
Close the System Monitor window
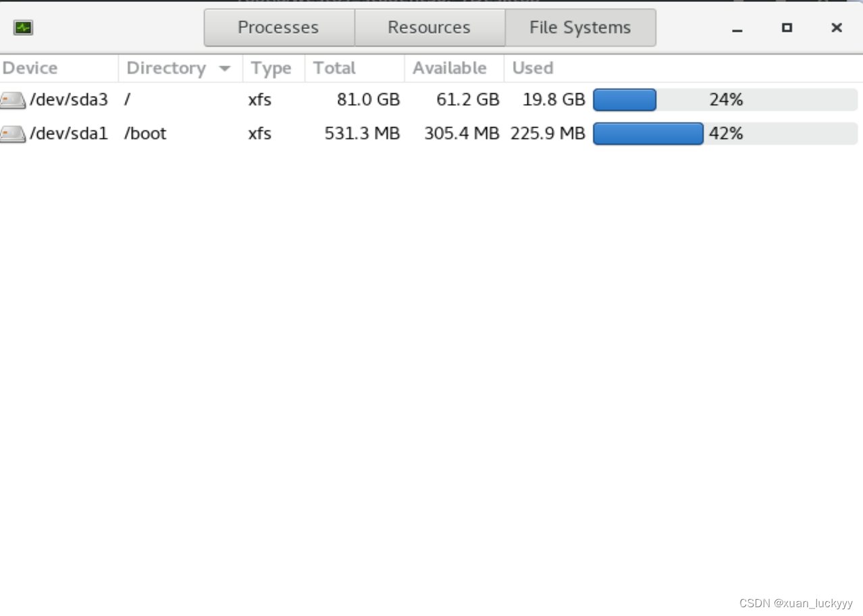837,28
